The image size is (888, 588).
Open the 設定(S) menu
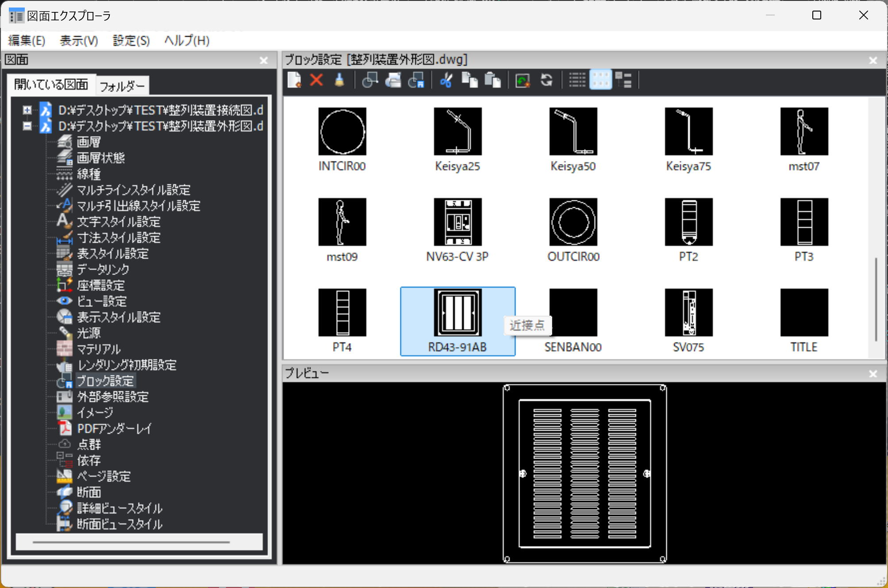(131, 41)
